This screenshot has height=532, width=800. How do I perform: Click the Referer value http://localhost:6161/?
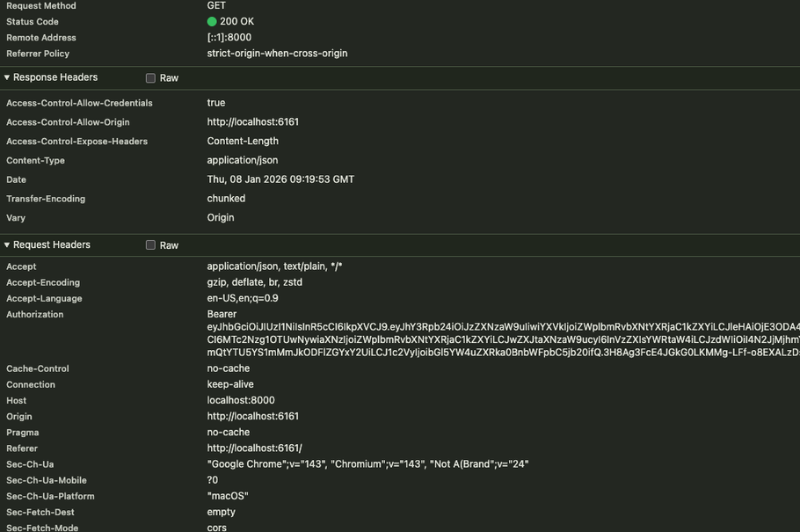[x=254, y=448]
